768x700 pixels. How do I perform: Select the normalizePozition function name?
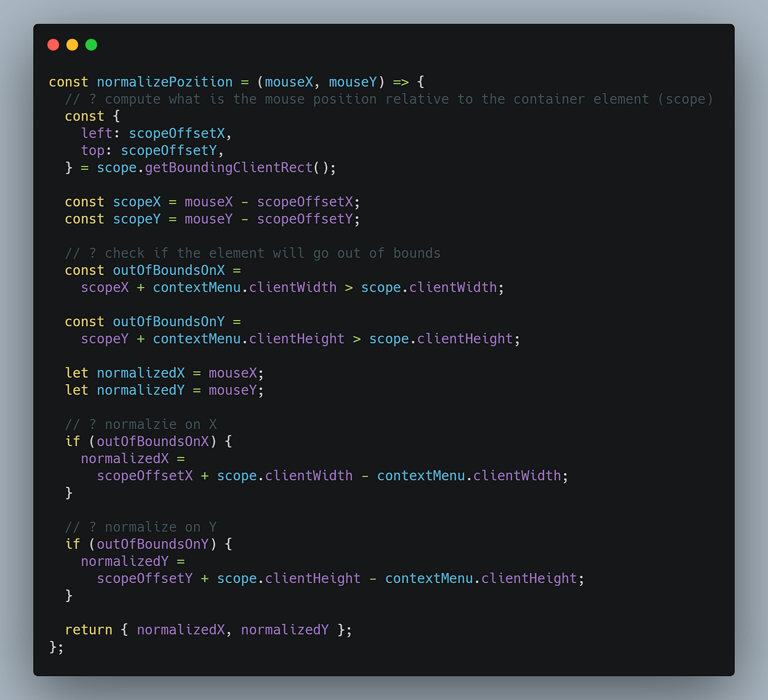point(164,82)
